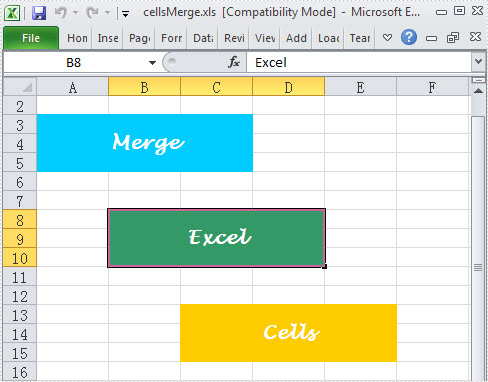Select the blue Merge merged cell
This screenshot has width=488, height=382.
[145, 143]
